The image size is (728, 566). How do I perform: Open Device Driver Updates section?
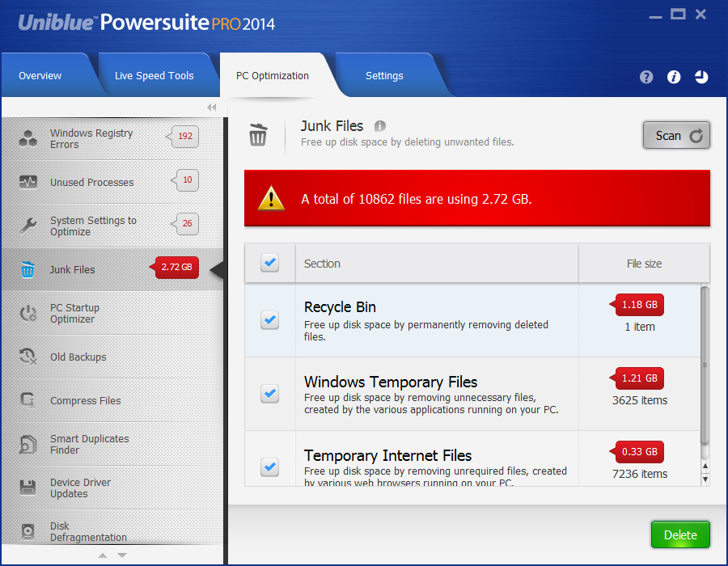pos(112,488)
